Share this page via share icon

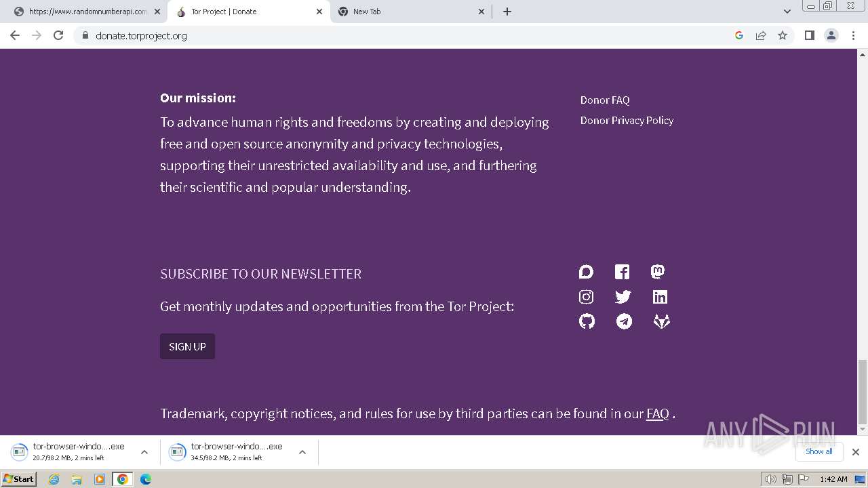761,35
